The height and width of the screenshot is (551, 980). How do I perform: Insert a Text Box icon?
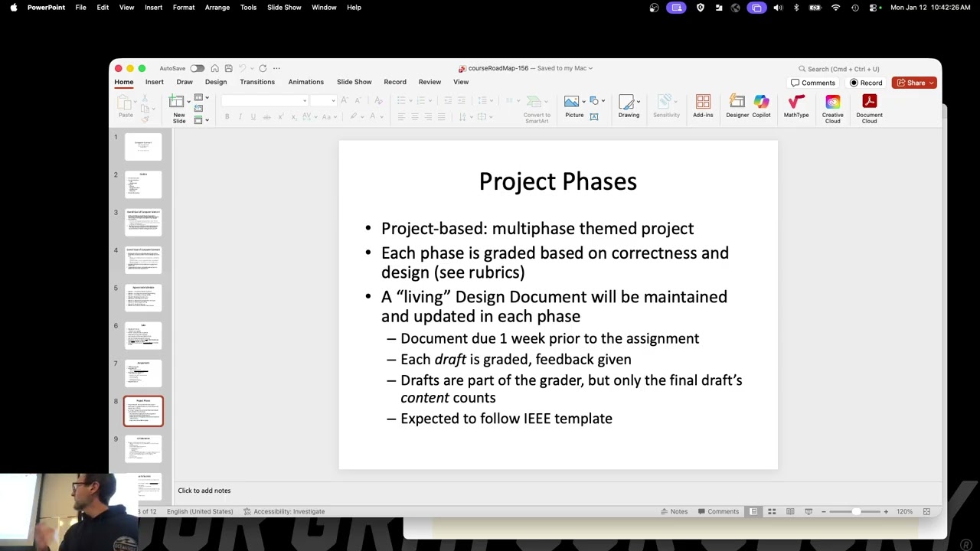point(594,116)
